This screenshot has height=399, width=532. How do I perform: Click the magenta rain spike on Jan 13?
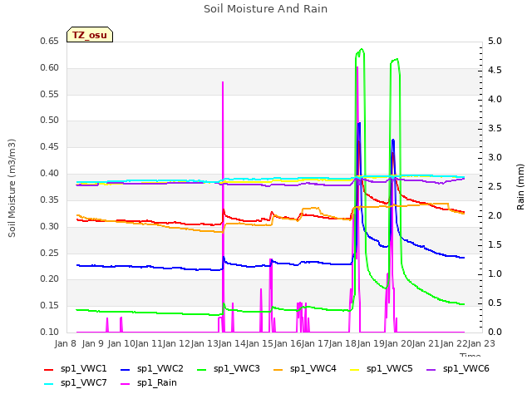(223, 82)
